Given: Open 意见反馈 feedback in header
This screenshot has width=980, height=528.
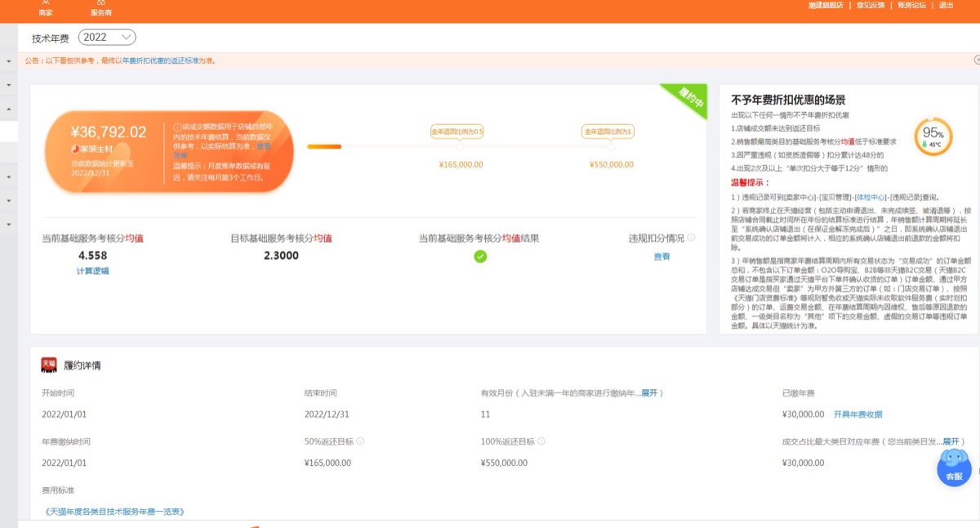Looking at the screenshot, I should pyautogui.click(x=871, y=5).
